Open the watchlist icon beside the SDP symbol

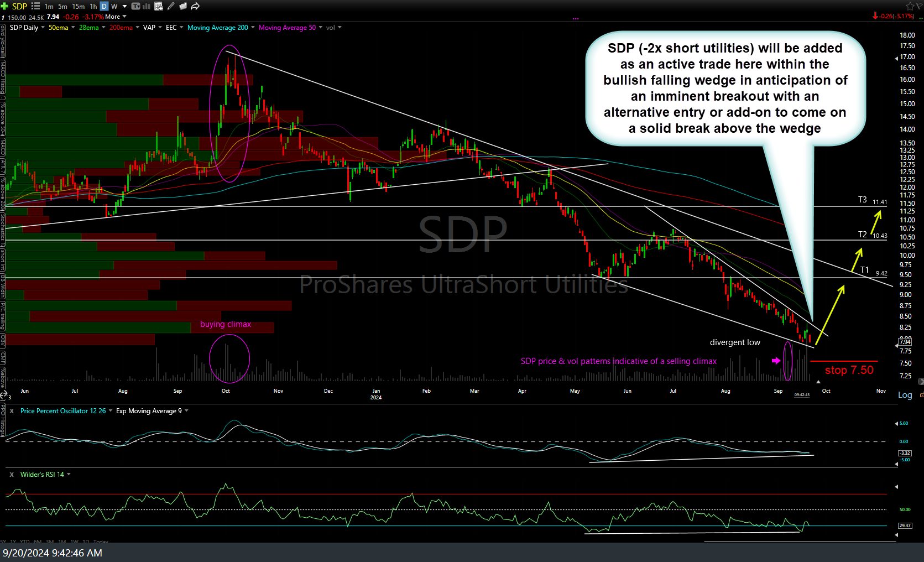click(x=35, y=6)
